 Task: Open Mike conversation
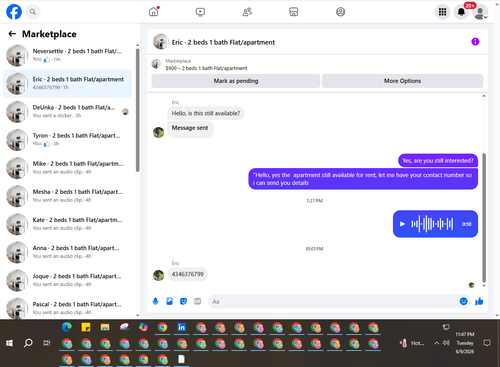(x=67, y=168)
